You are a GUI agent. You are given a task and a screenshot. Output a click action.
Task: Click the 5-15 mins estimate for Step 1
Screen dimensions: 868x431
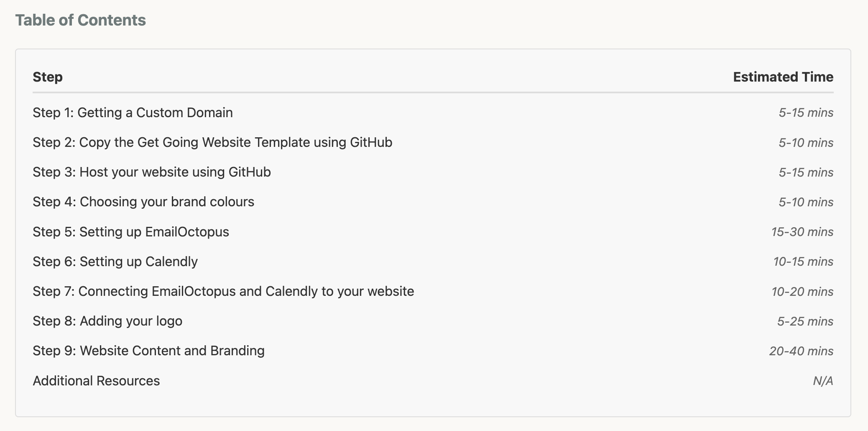(806, 113)
